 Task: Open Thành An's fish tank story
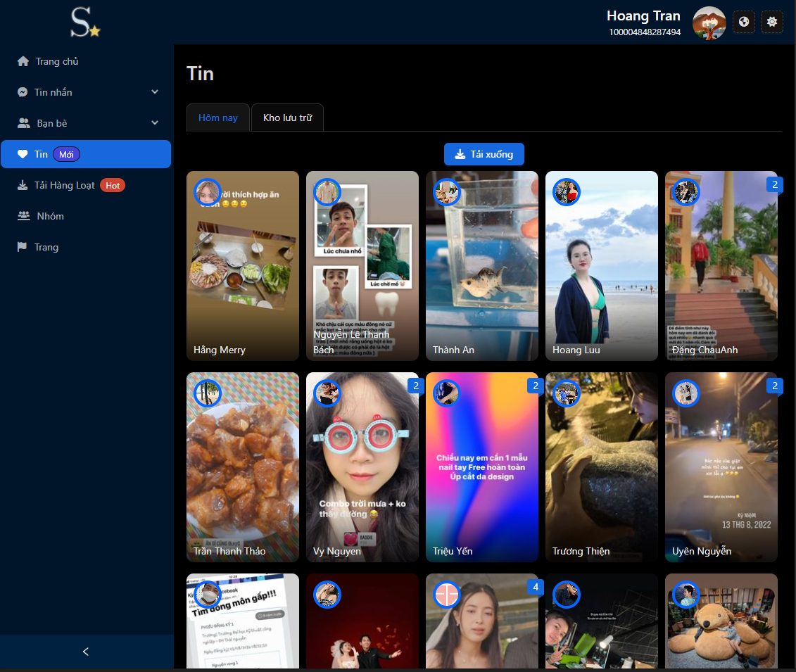click(x=482, y=266)
